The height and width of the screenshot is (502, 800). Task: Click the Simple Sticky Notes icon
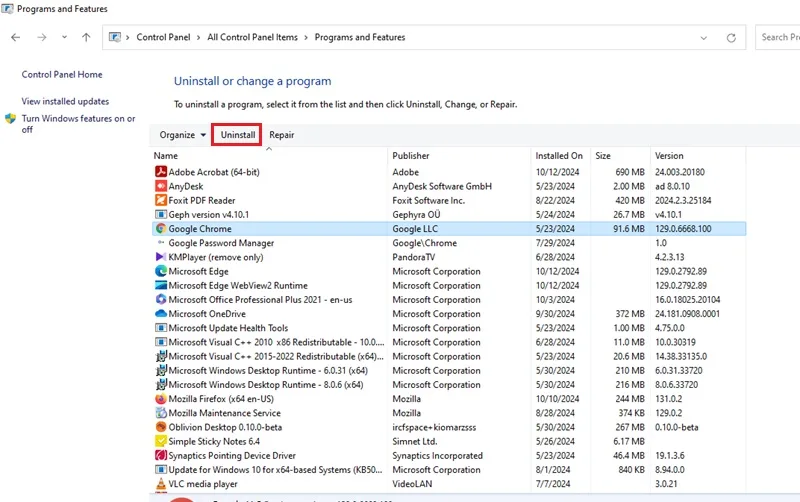pos(161,441)
